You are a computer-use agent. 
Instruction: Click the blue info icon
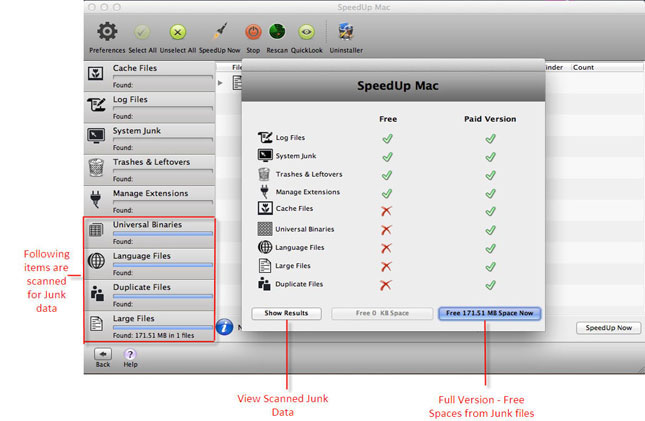[x=224, y=327]
